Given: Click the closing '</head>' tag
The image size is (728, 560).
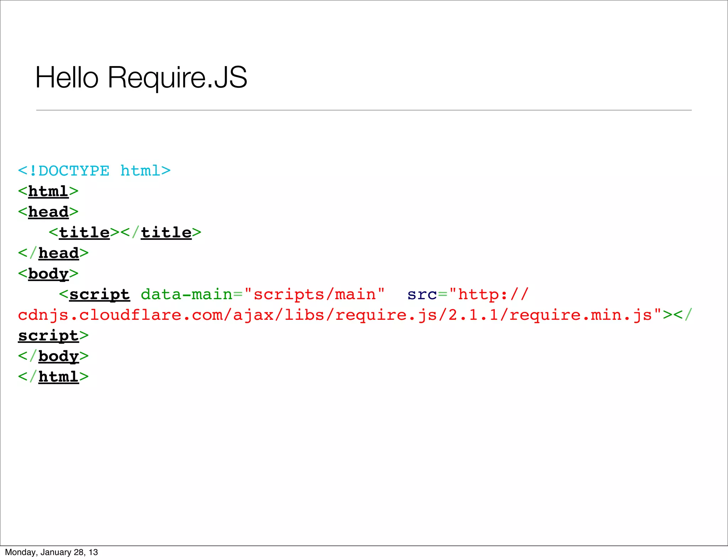Looking at the screenshot, I should 53,253.
